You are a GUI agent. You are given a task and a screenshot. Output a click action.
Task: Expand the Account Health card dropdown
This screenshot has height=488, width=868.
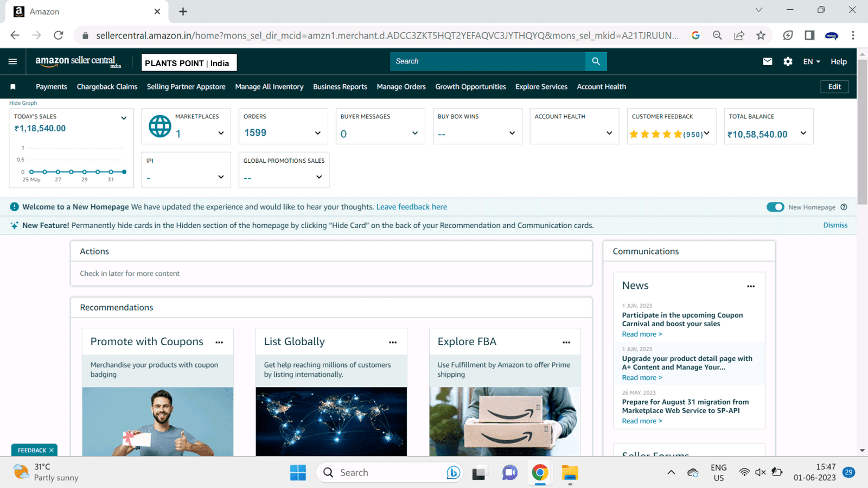[x=609, y=133]
